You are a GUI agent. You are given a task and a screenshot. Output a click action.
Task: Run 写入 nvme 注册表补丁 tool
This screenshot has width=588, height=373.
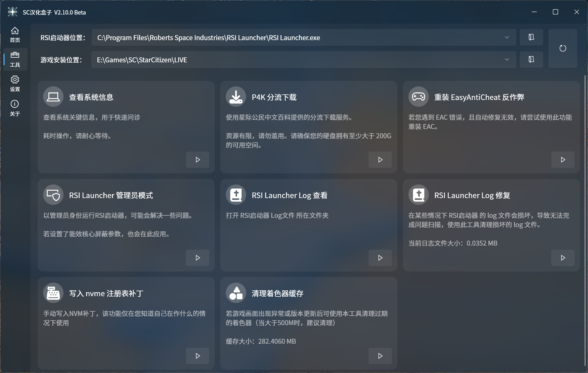coord(198,356)
